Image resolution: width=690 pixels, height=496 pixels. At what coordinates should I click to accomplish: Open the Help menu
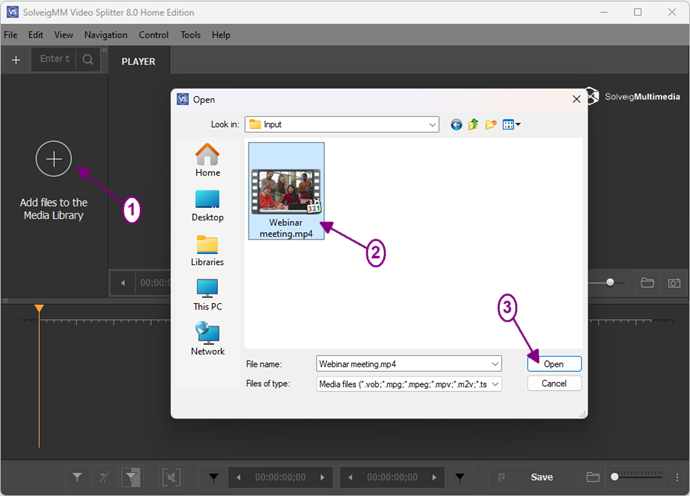pyautogui.click(x=221, y=35)
